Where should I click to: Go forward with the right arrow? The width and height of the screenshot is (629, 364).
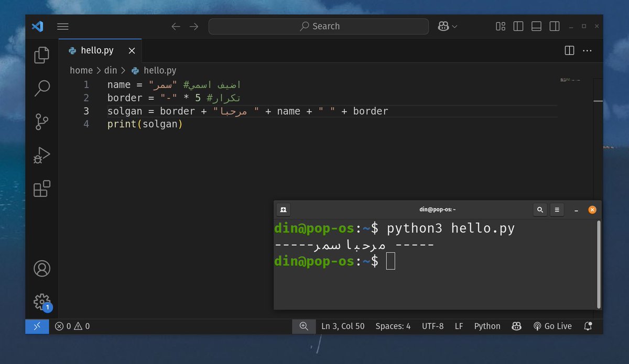tap(194, 26)
